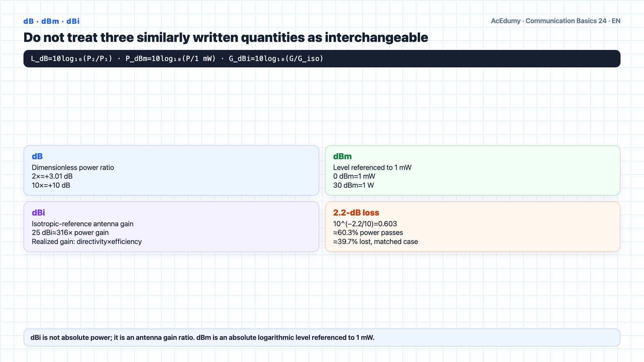Select the slide title about interchangeable quantities
This screenshot has height=362, width=644.
[226, 38]
